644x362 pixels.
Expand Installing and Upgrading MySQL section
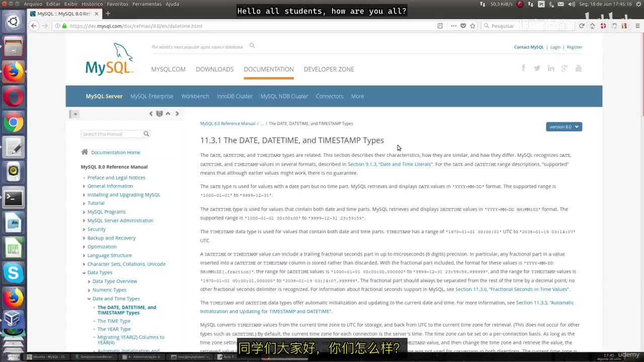84,195
